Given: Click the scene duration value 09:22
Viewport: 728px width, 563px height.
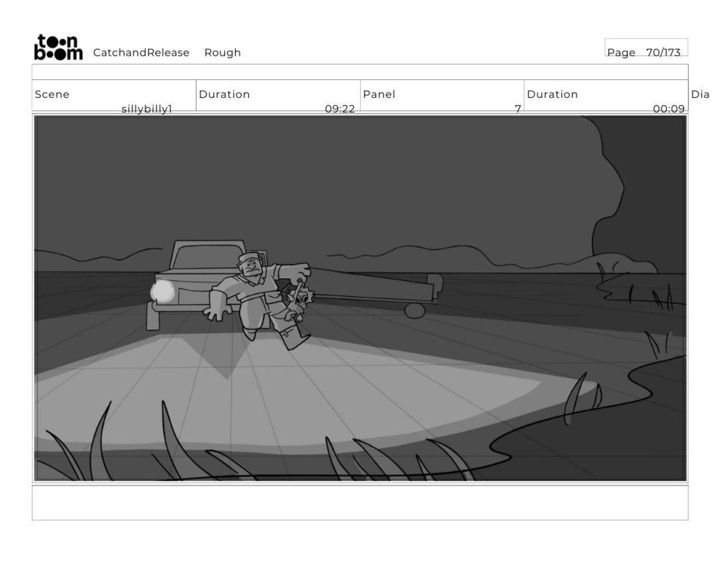Looking at the screenshot, I should (340, 109).
